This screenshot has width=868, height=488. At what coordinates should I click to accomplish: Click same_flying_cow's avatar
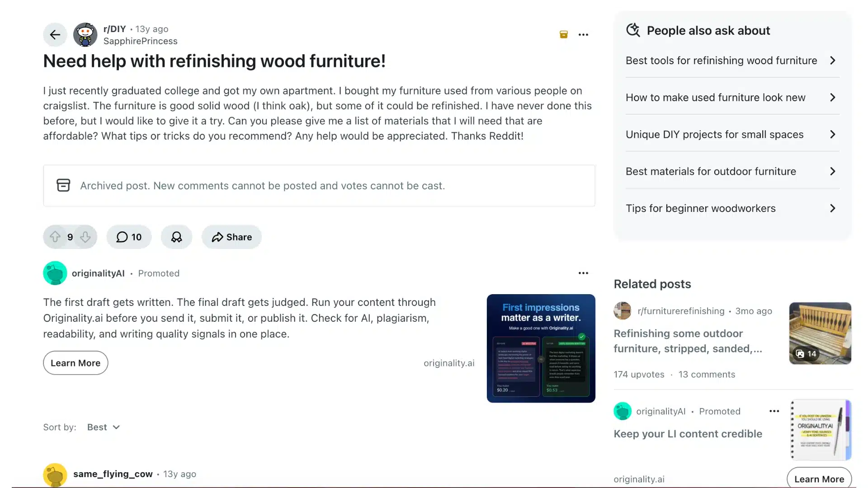[x=55, y=475]
